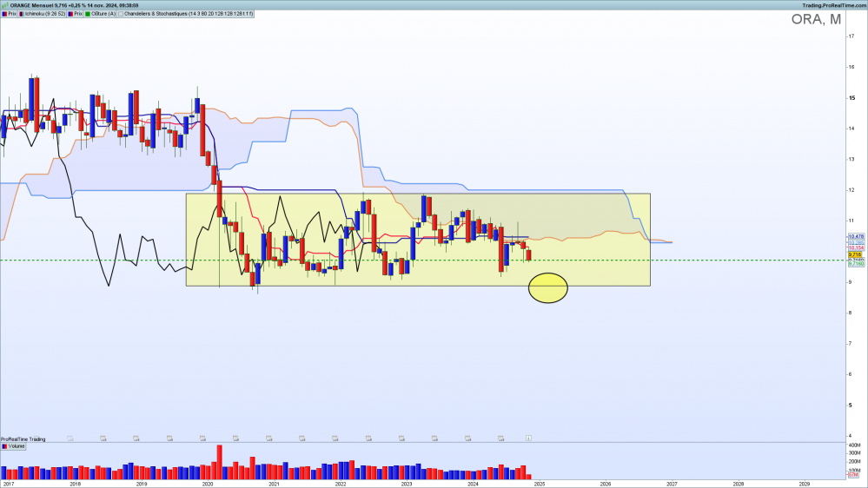Click the green Clôture (A) legend icon

click(x=88, y=14)
